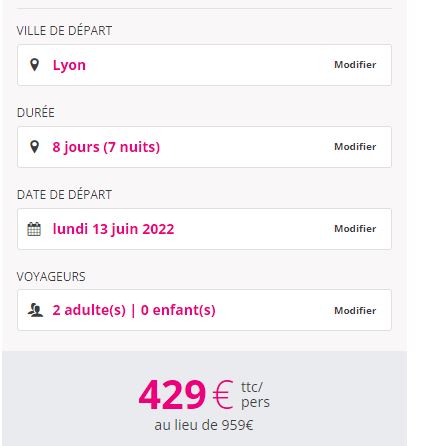The image size is (430, 446).
Task: Modify the 8 jours duration
Action: pyautogui.click(x=355, y=147)
